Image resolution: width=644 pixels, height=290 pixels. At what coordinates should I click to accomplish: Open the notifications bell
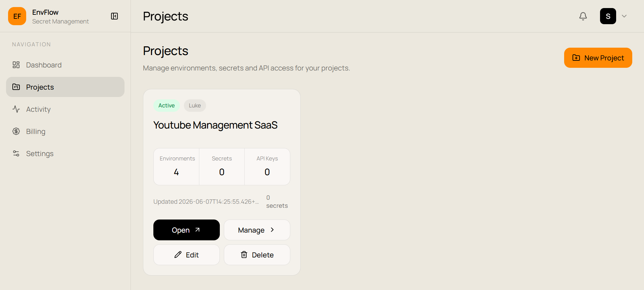583,16
